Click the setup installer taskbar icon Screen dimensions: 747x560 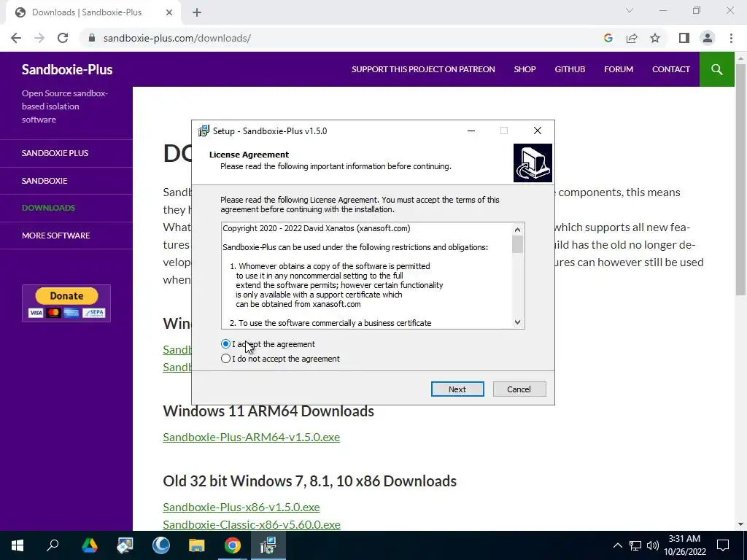[268, 545]
